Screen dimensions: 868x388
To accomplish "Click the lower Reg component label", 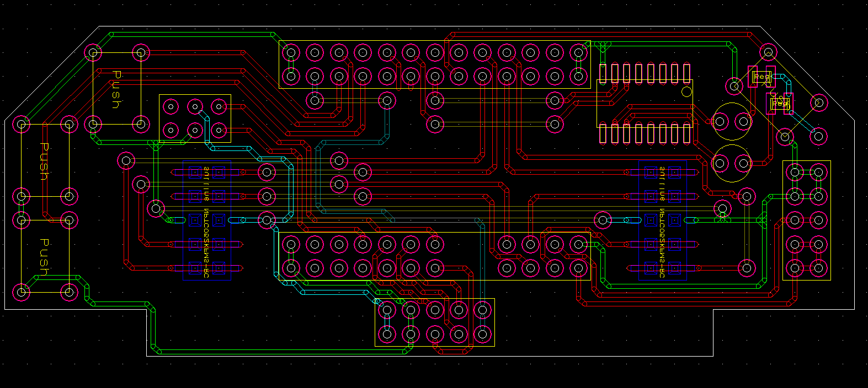I will 780,103.
